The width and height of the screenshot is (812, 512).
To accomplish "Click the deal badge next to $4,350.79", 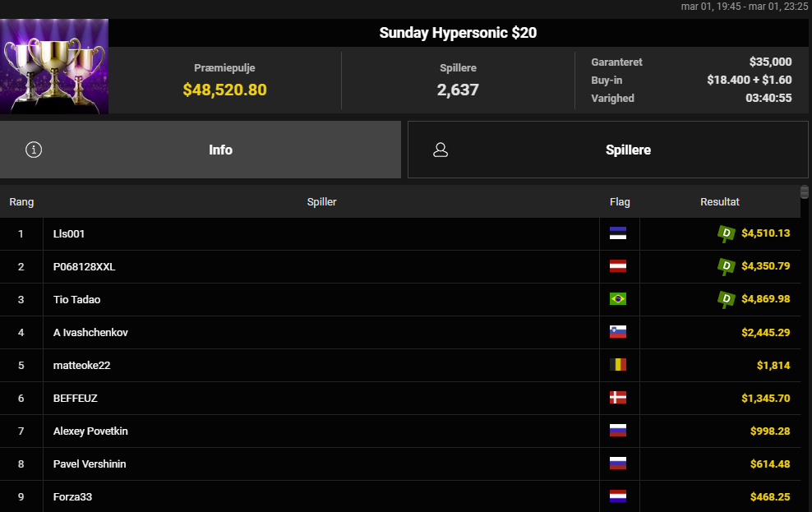I will 726,266.
